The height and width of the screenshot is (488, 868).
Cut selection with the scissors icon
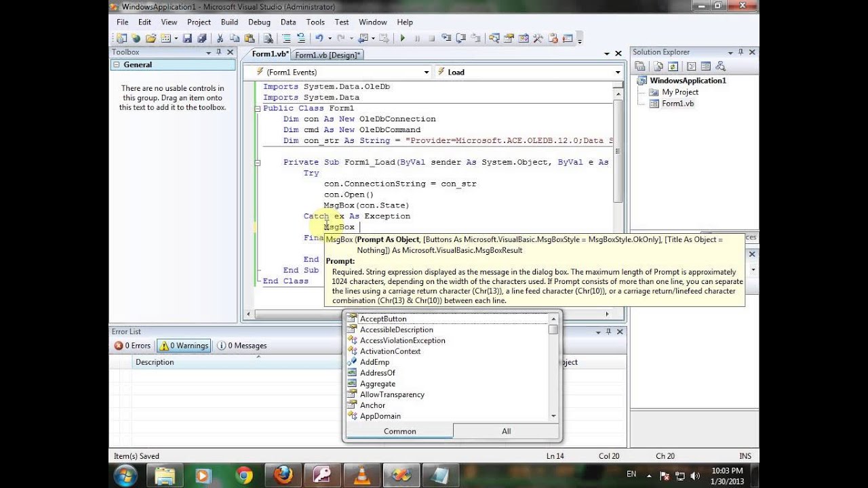point(220,39)
